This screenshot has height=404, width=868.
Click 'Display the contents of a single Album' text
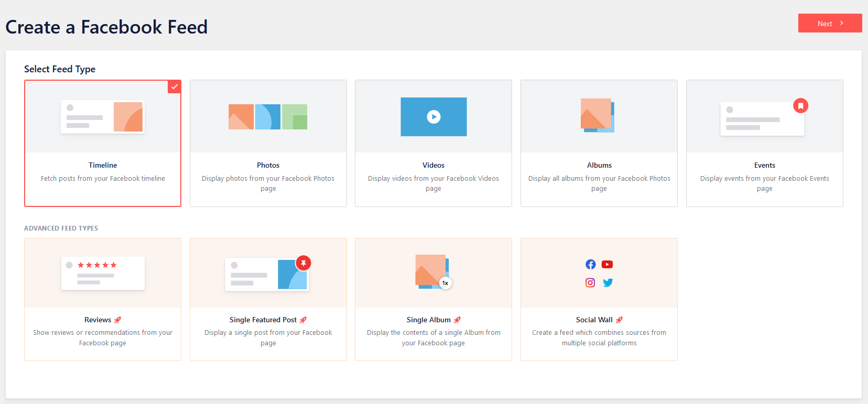(x=433, y=338)
